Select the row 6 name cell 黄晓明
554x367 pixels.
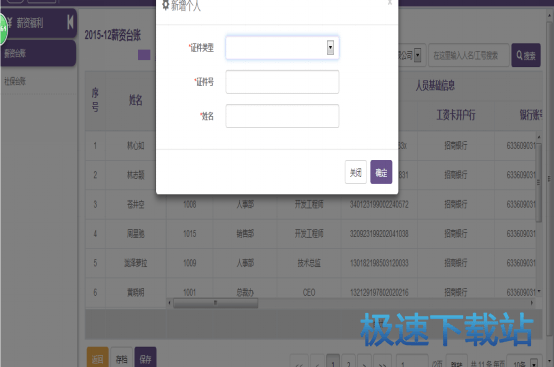click(136, 292)
